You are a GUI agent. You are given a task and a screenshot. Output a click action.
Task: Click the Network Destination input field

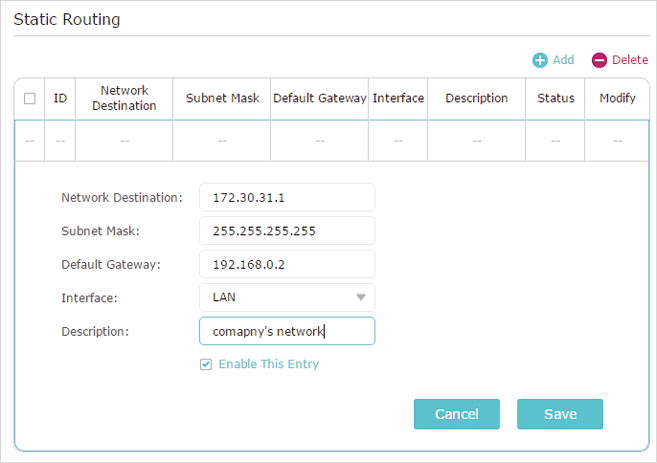287,197
